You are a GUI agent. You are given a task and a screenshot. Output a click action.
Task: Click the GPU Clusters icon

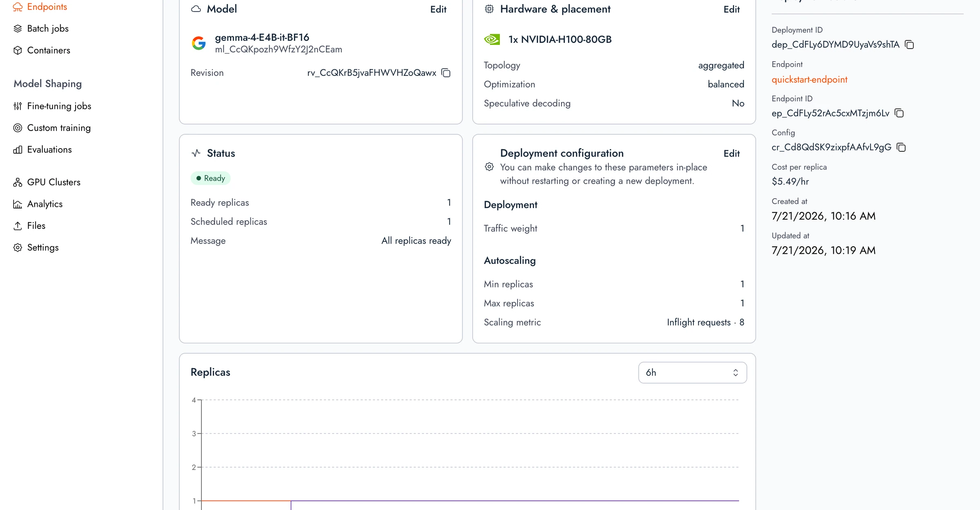pos(18,182)
